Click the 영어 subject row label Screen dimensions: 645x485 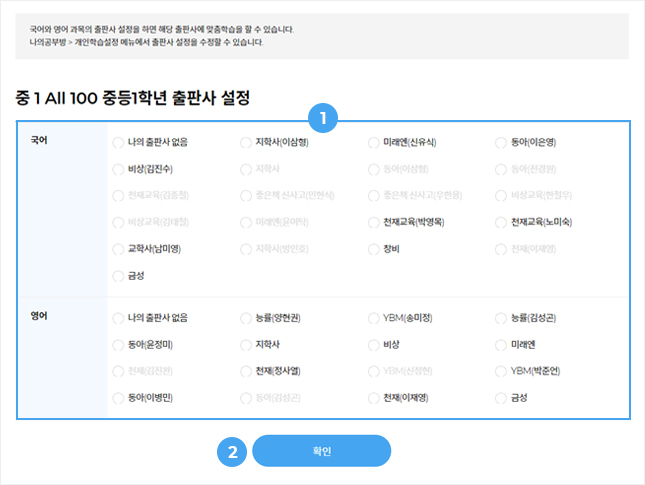(x=39, y=316)
